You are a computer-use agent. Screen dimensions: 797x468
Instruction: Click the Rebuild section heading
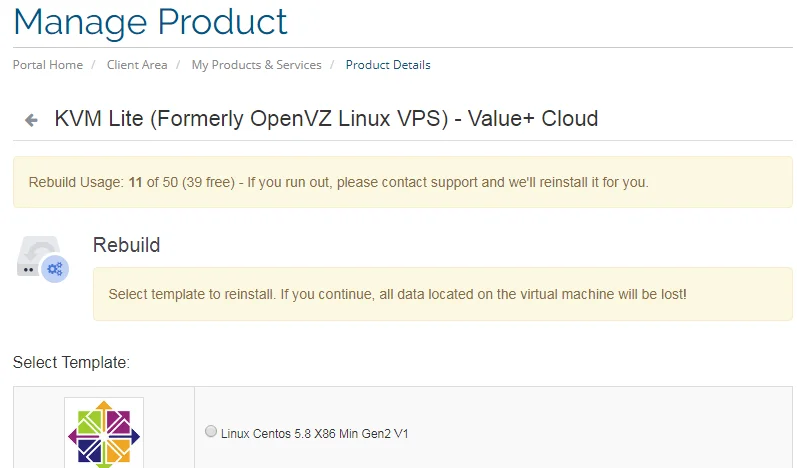click(126, 245)
